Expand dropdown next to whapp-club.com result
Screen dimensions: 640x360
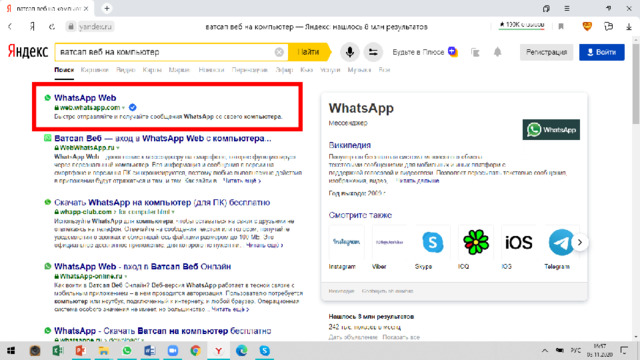click(x=173, y=212)
